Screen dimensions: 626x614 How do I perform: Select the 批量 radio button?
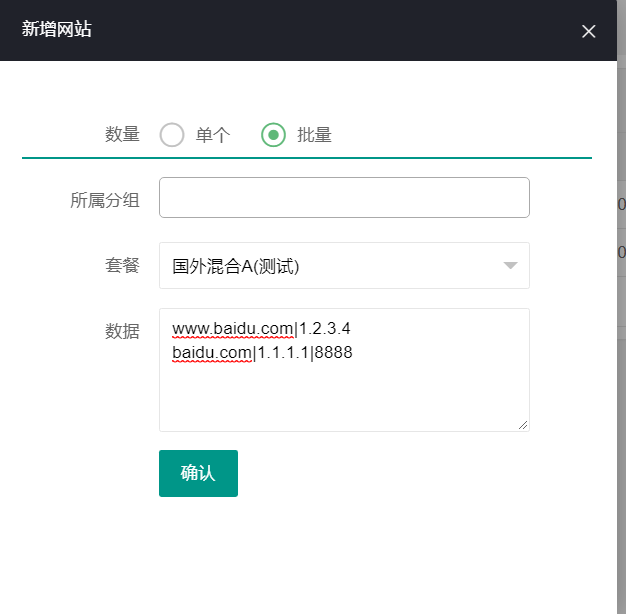point(273,135)
